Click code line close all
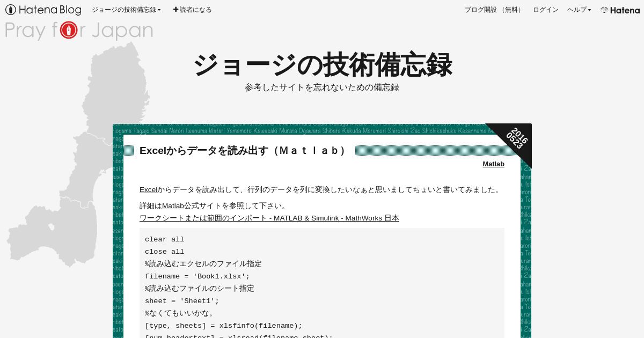The width and height of the screenshot is (644, 338). [164, 252]
